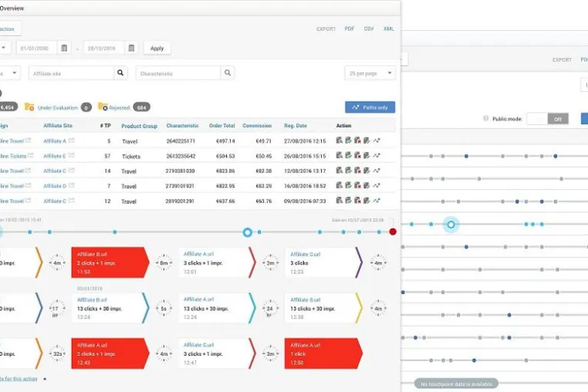
Task: Edit the order dated 26/08/2016 15:15
Action: [x=367, y=155]
